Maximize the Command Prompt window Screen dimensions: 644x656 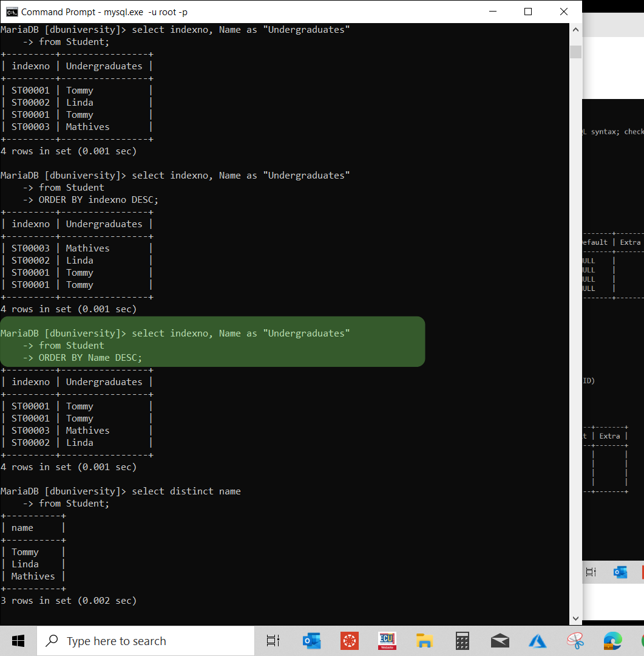pos(527,11)
